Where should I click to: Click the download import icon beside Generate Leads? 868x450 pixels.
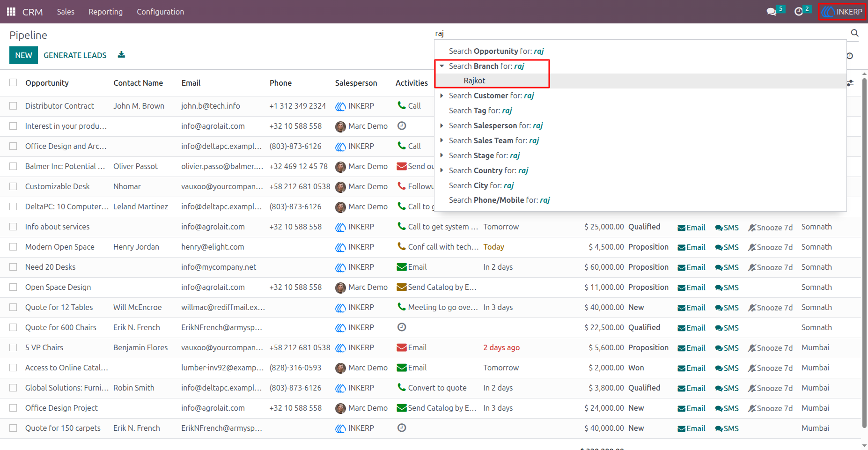[x=121, y=55]
